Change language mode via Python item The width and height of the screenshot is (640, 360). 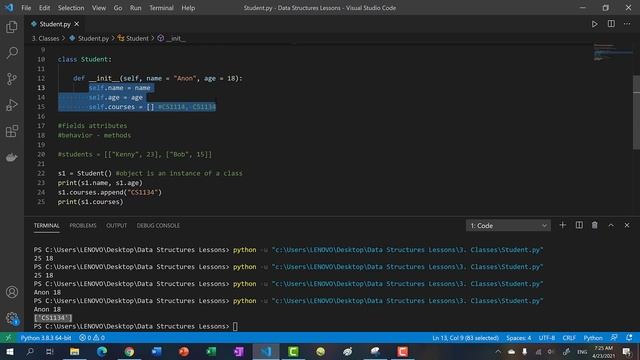(593, 338)
